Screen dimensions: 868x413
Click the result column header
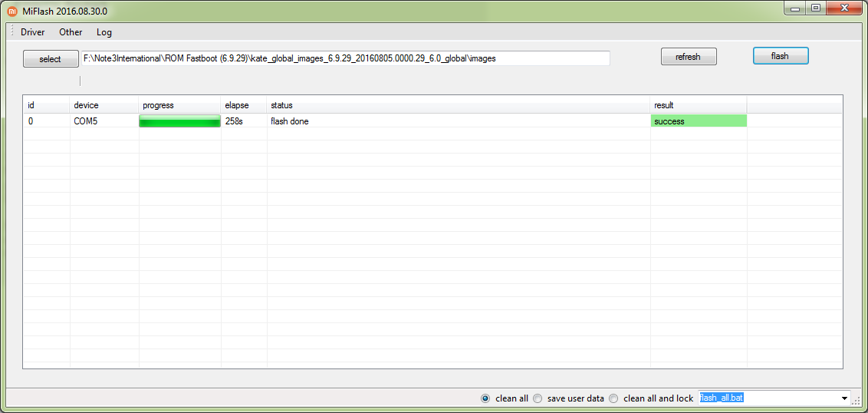click(699, 104)
